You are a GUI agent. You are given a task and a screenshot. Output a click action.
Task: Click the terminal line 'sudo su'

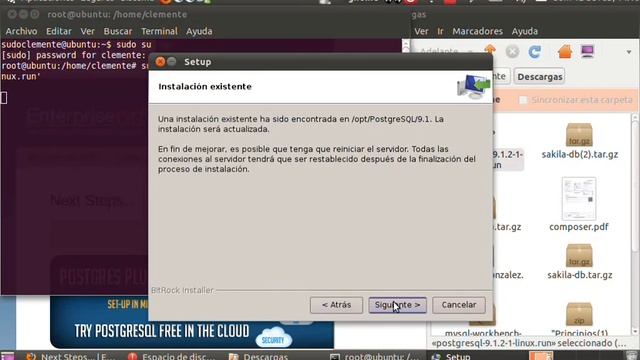(x=134, y=44)
